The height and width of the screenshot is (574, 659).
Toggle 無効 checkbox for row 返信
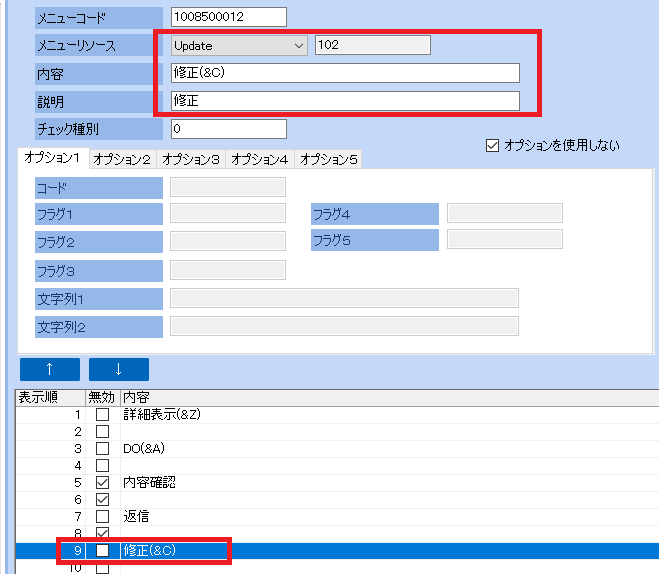pyautogui.click(x=103, y=516)
